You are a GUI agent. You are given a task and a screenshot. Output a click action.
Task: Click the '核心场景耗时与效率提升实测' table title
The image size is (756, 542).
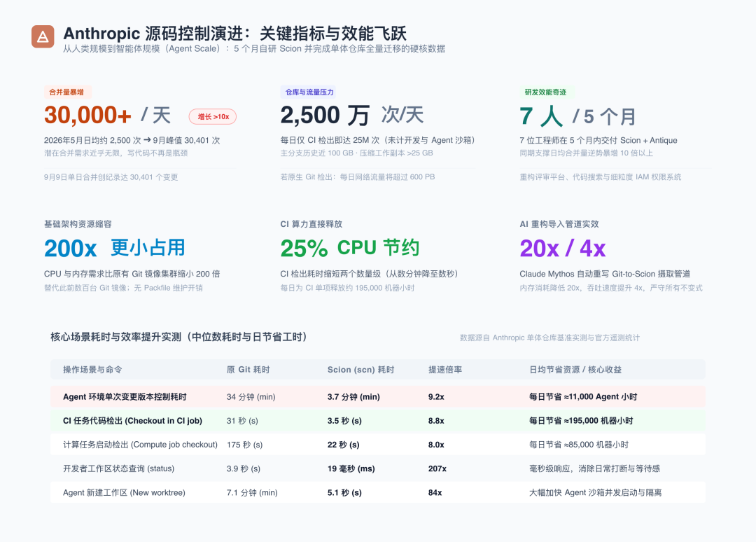point(179,337)
